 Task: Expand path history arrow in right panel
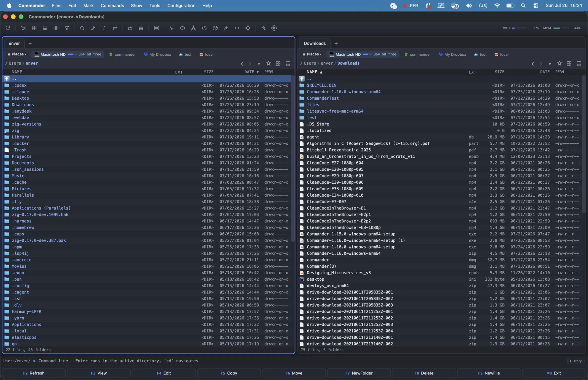click(550, 64)
